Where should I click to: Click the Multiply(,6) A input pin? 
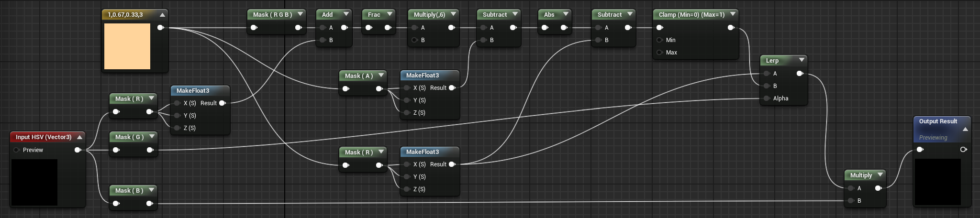coord(415,28)
